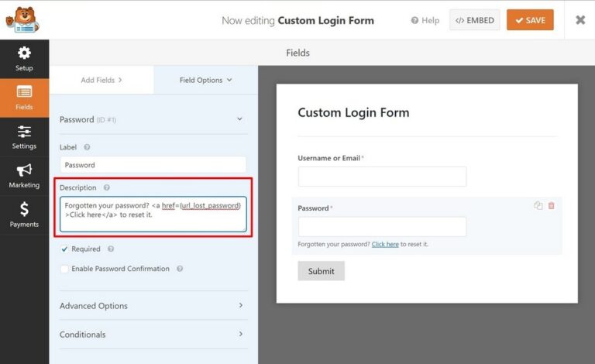Uncheck the Required checkbox

(x=64, y=249)
